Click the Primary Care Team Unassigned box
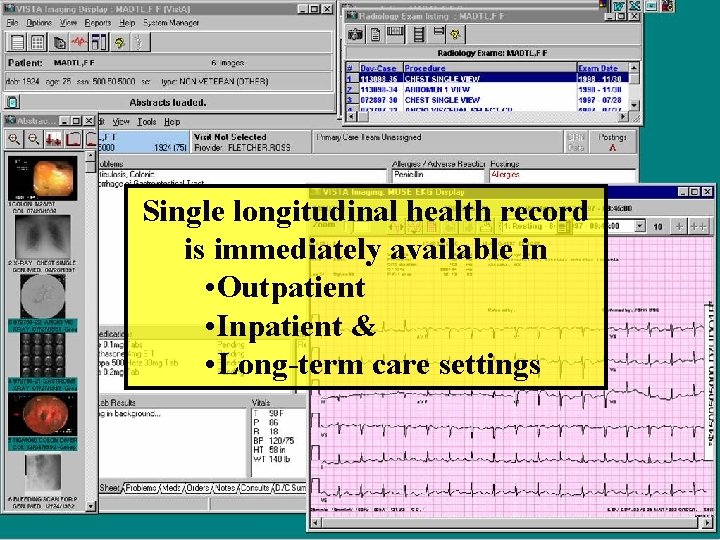 437,142
